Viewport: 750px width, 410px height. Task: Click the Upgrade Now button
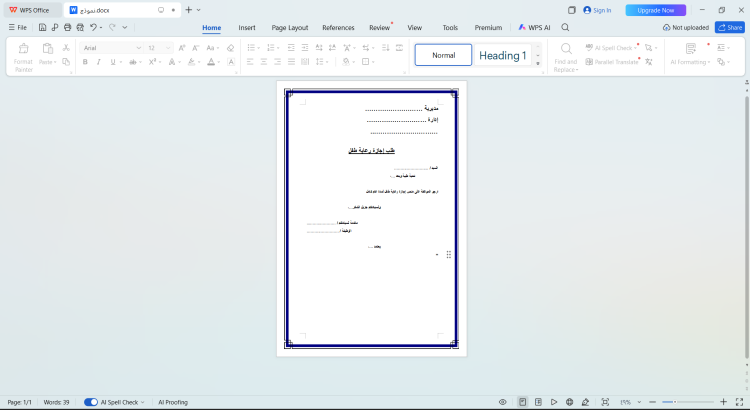[x=656, y=10]
